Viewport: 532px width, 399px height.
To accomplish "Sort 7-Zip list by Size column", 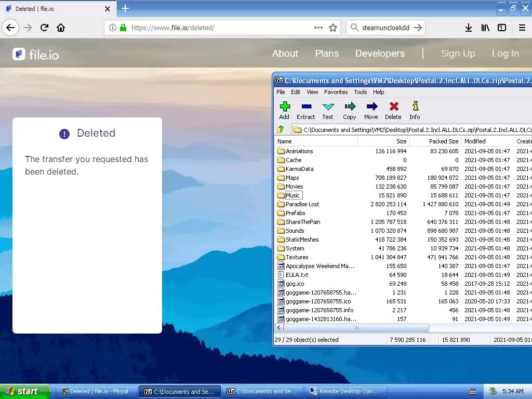I will (x=384, y=141).
